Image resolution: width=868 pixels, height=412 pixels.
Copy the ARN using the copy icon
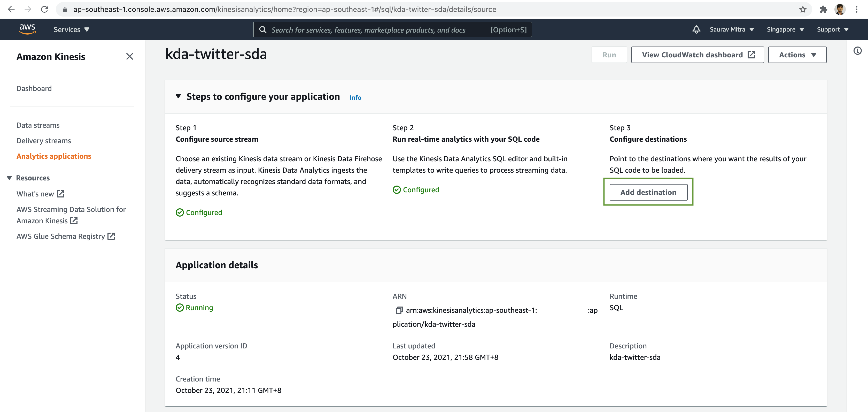pos(399,310)
